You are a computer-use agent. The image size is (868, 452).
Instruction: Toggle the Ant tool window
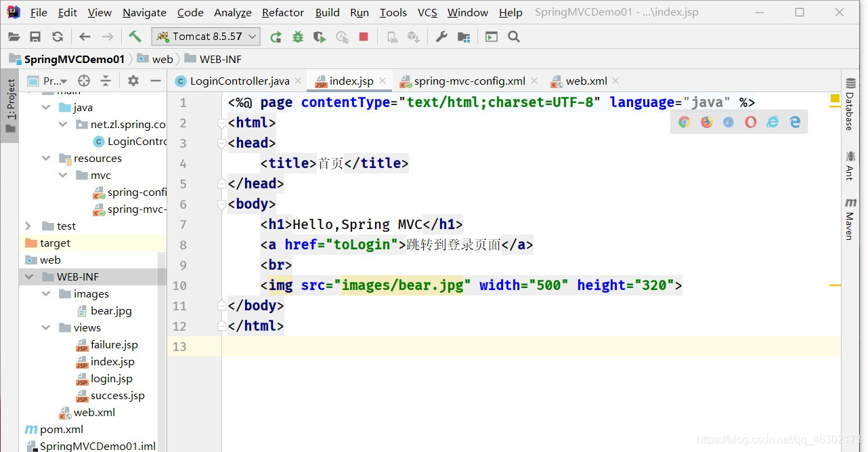pos(850,167)
